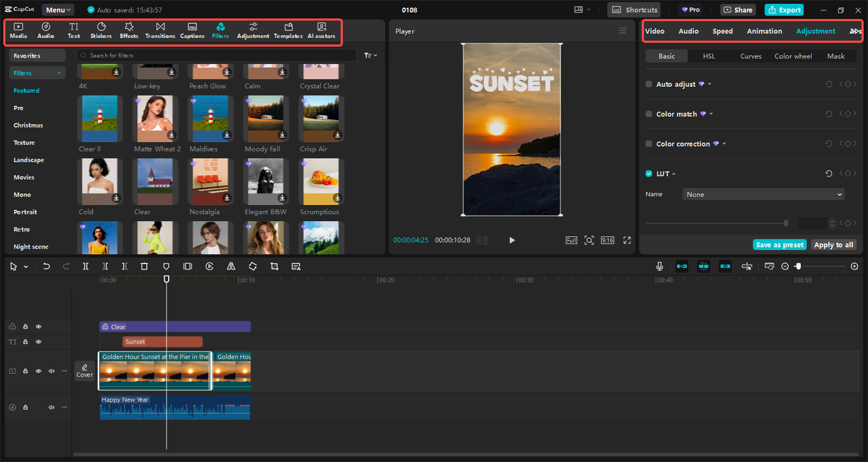Uncheck the LUT checkbox
The width and height of the screenshot is (868, 462).
click(649, 174)
